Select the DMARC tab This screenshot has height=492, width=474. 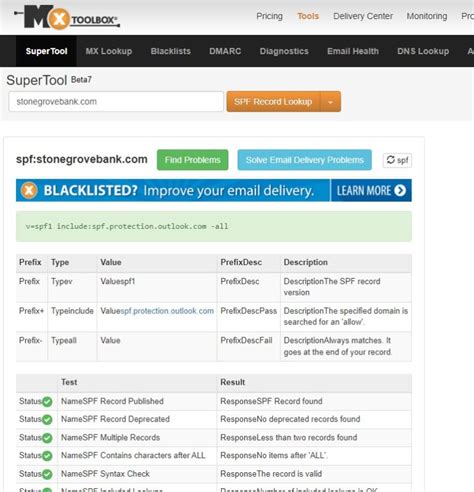click(x=225, y=51)
